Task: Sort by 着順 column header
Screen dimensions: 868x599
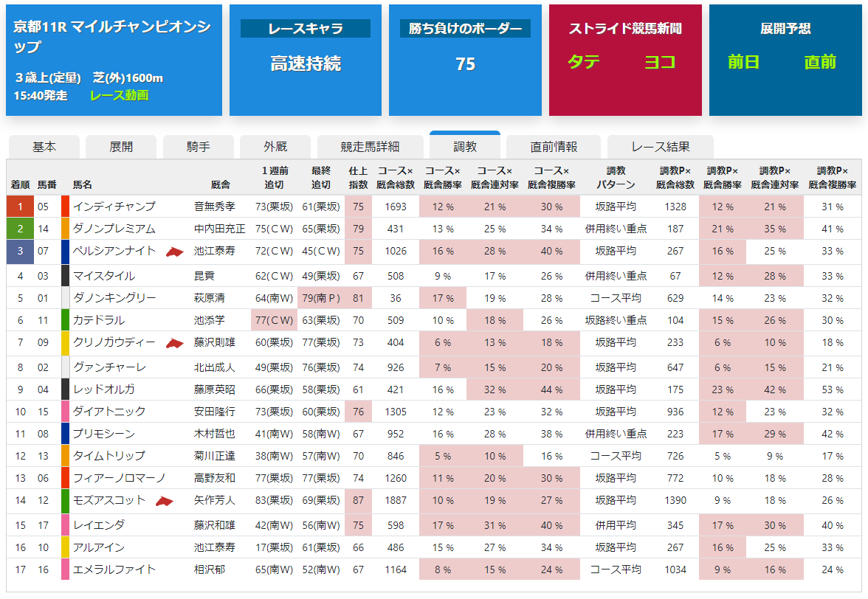Action: coord(20,184)
